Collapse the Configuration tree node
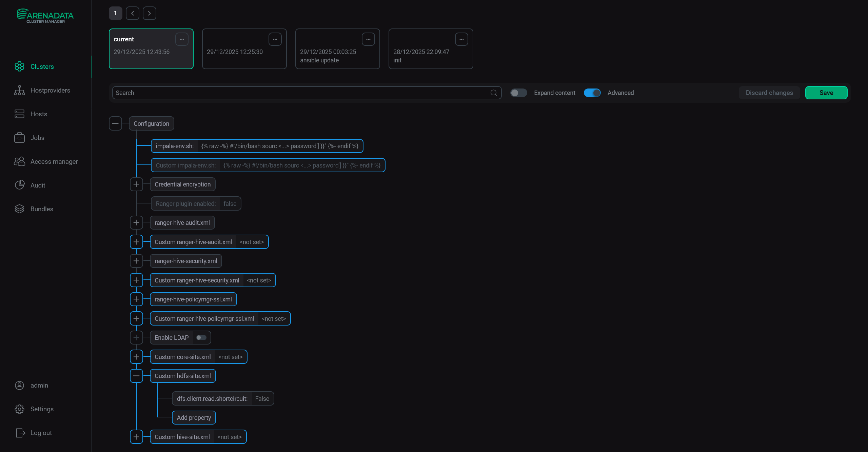Image resolution: width=868 pixels, height=452 pixels. (x=116, y=123)
